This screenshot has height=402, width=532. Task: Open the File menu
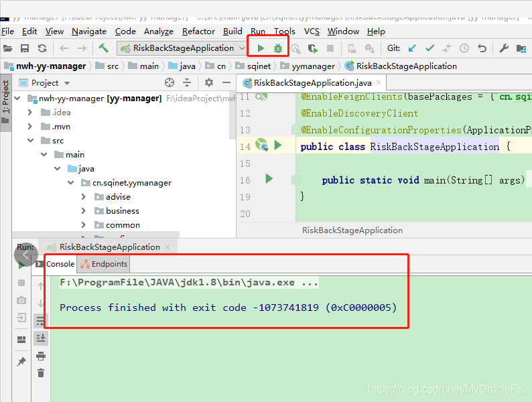(7, 31)
